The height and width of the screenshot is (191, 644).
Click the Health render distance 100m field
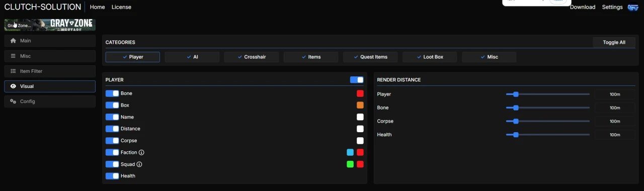[615, 135]
